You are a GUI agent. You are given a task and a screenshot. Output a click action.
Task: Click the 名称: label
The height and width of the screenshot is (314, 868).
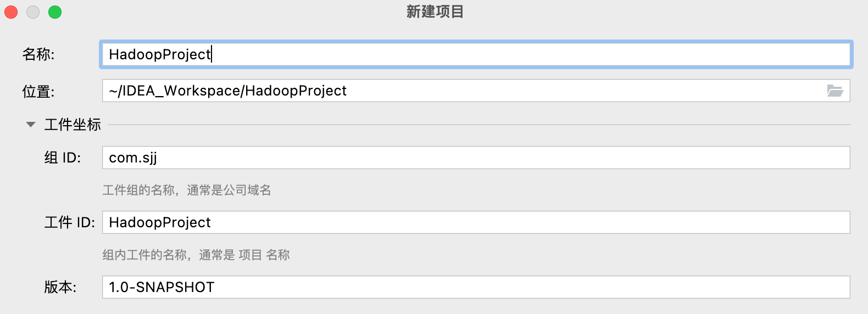pyautogui.click(x=38, y=54)
